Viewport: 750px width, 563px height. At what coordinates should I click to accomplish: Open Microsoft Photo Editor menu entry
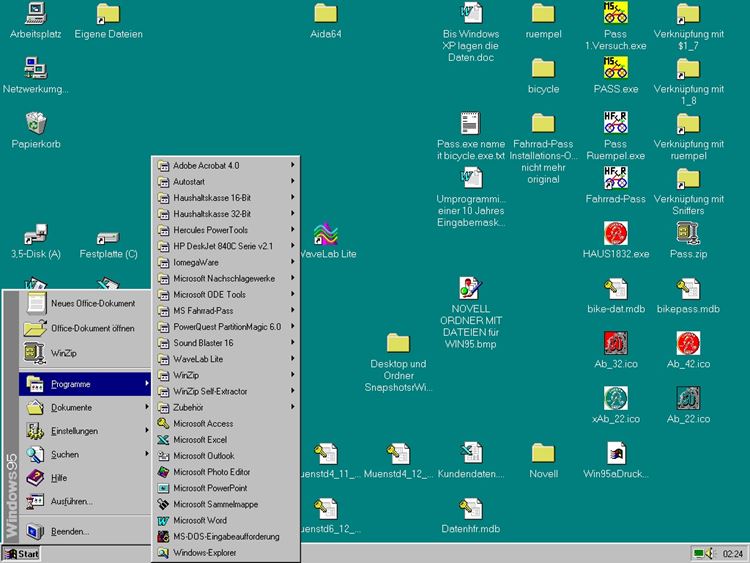coord(226,472)
